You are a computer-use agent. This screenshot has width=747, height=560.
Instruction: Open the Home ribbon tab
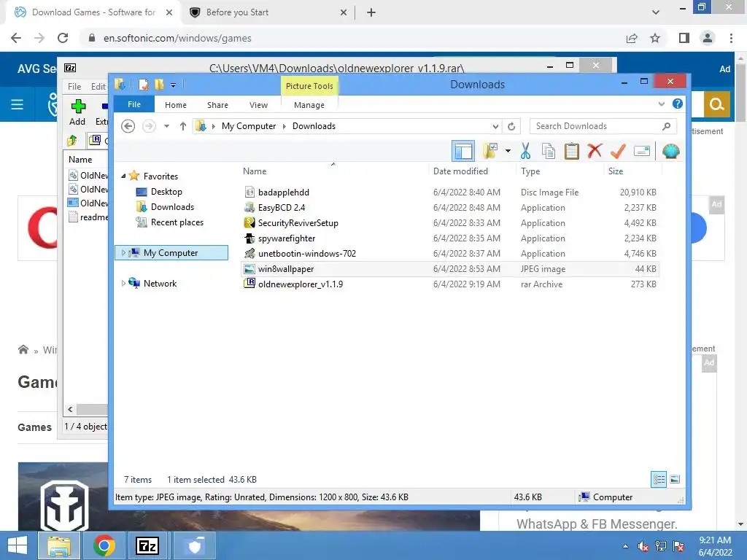click(x=176, y=105)
